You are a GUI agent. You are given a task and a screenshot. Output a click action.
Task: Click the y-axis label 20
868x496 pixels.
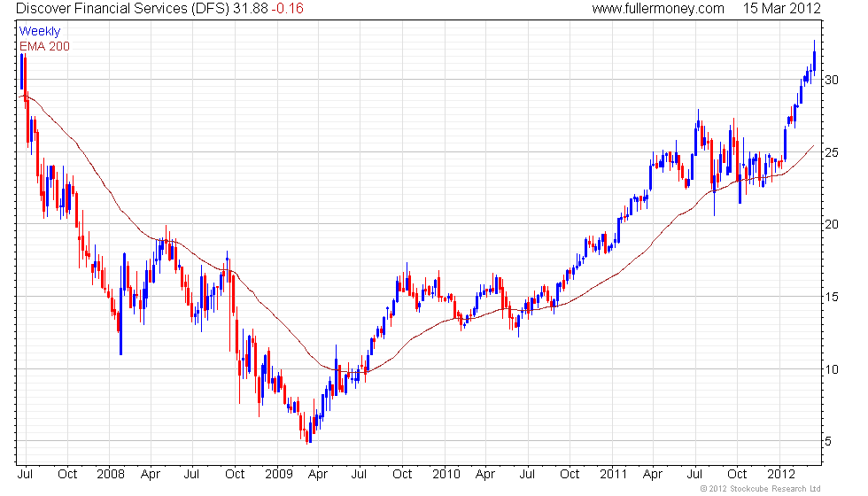(832, 224)
